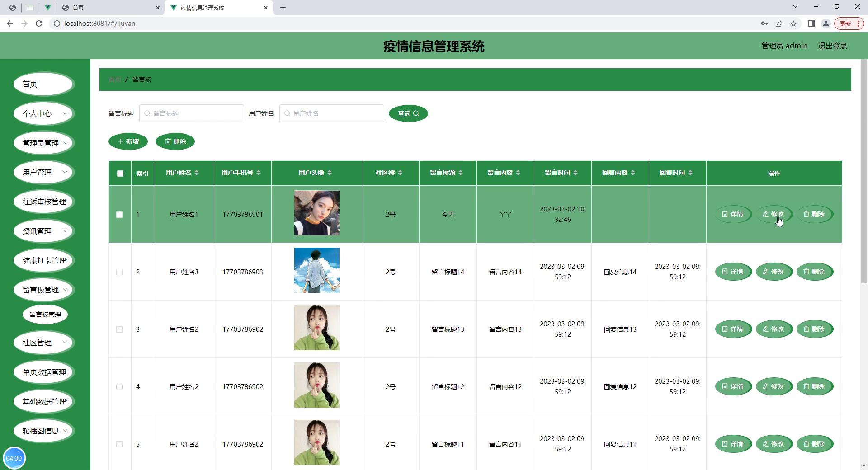868x470 pixels.
Task: Close the 疫情信息管理系统 browser tab
Action: point(266,8)
